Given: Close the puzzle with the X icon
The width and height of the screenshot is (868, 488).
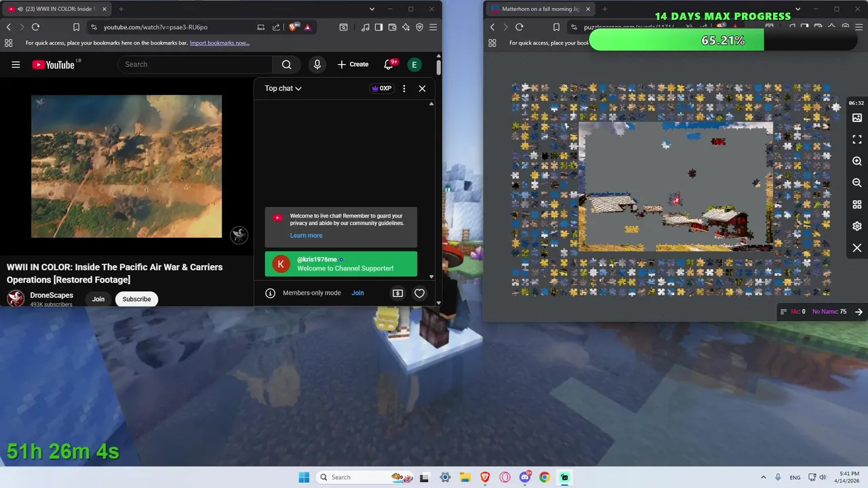Looking at the screenshot, I should point(857,248).
